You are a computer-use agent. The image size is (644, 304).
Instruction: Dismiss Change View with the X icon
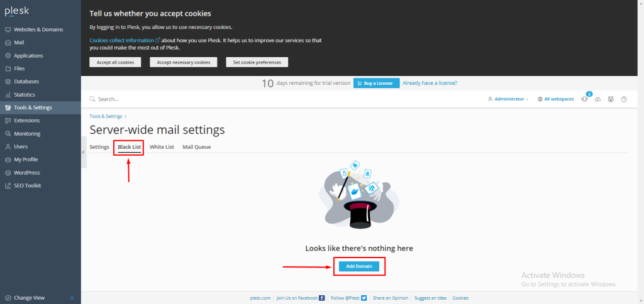coord(72,298)
